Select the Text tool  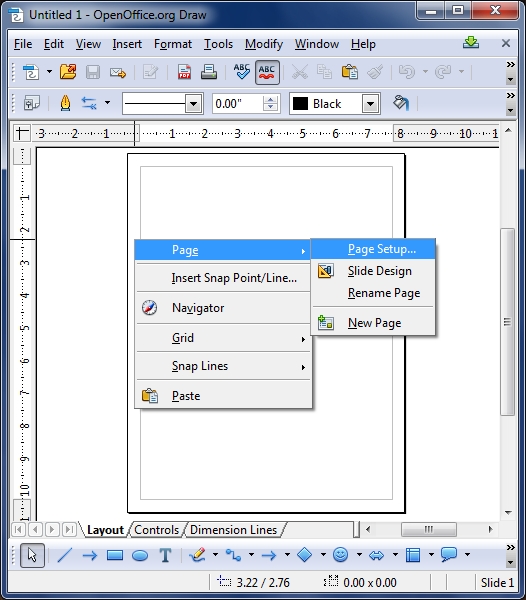coord(165,555)
